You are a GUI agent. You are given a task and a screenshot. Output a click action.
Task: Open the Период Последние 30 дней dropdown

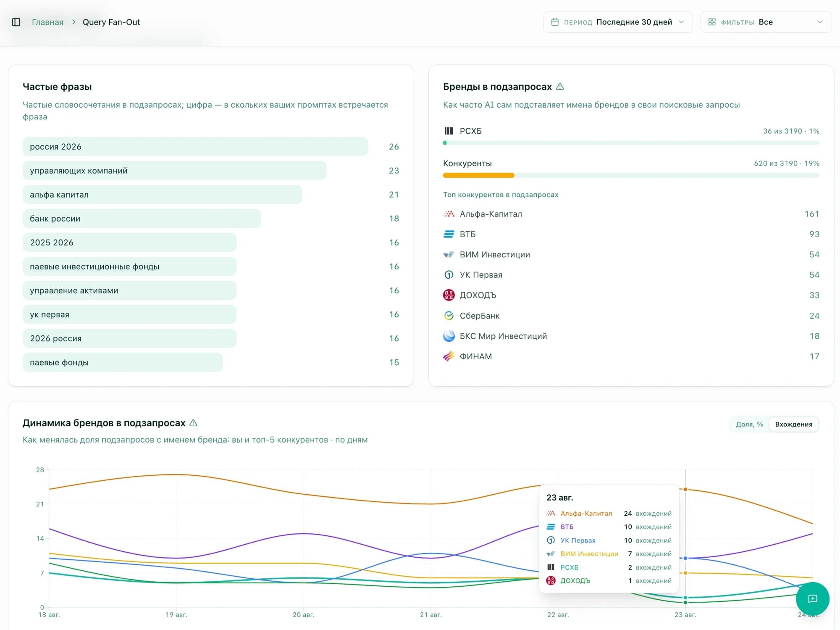[x=618, y=22]
